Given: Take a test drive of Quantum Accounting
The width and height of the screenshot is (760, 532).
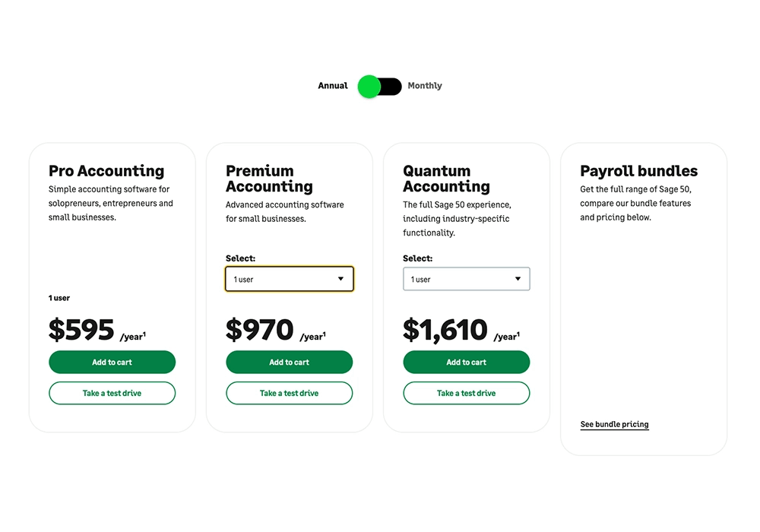Looking at the screenshot, I should click(466, 393).
